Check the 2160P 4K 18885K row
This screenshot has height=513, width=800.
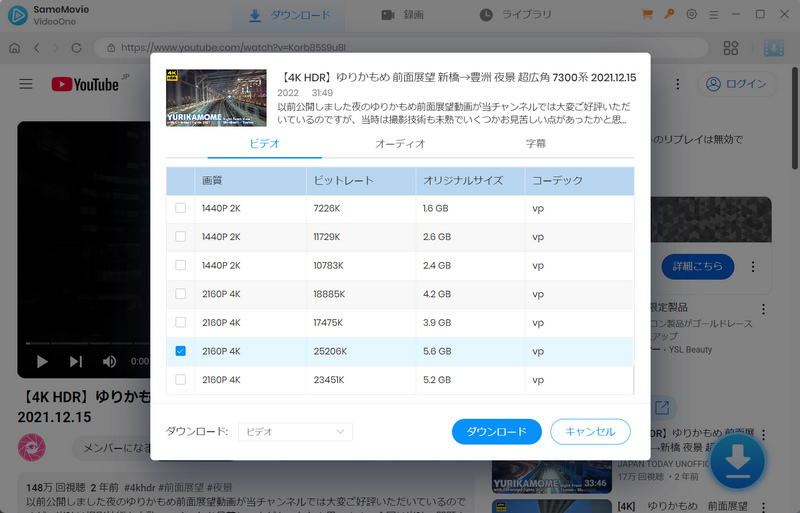(x=181, y=294)
